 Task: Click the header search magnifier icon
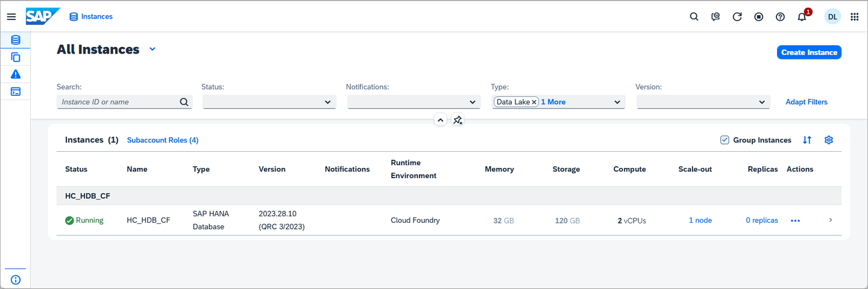694,17
